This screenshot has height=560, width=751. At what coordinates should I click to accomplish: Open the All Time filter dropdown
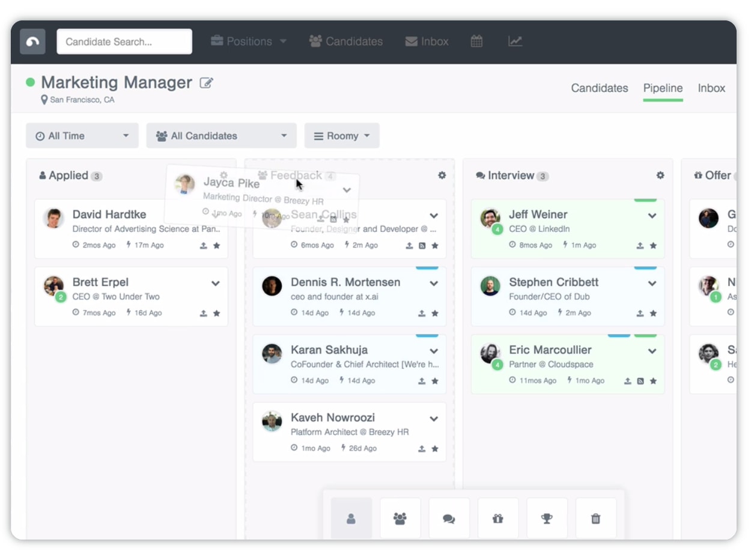pyautogui.click(x=82, y=136)
